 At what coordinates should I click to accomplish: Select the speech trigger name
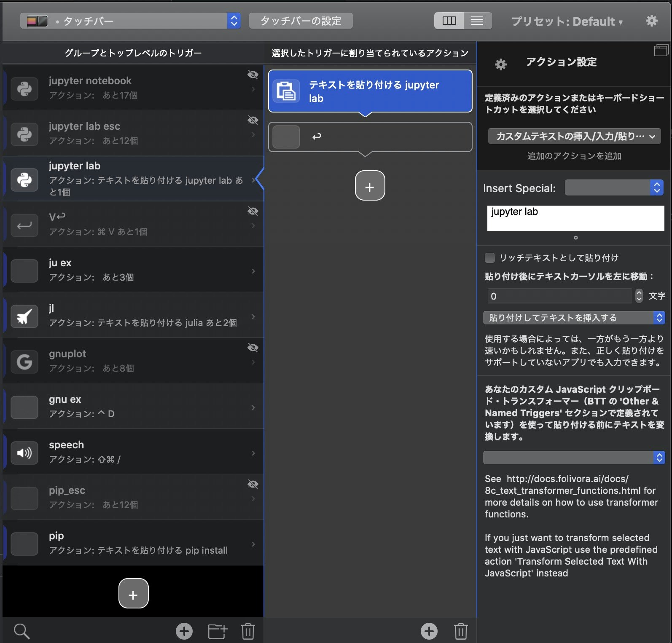point(66,445)
